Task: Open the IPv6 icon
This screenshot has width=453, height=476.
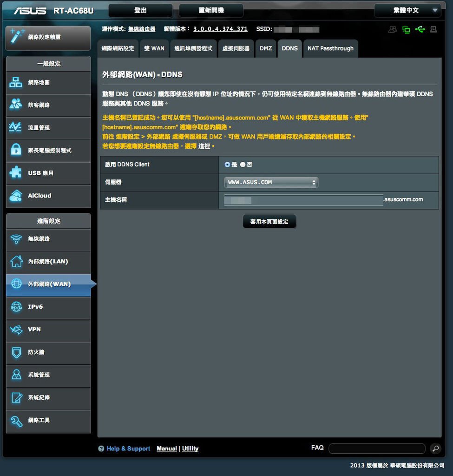Action: tap(16, 307)
